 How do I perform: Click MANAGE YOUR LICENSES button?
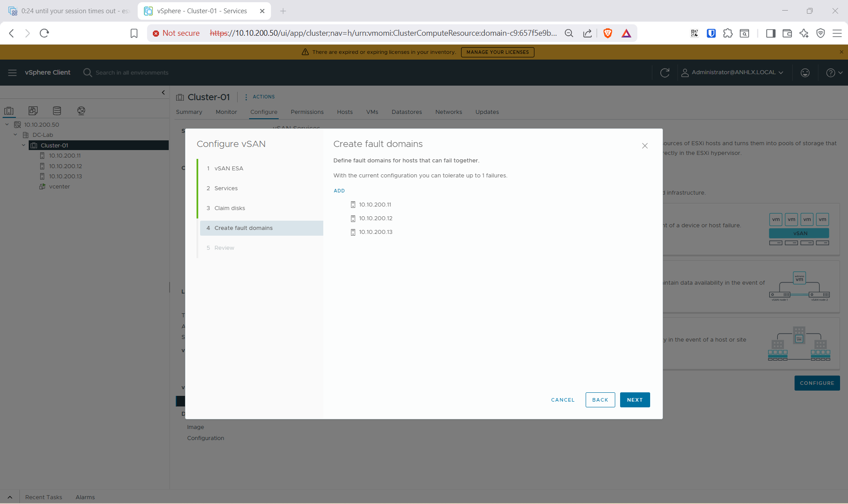[497, 52]
